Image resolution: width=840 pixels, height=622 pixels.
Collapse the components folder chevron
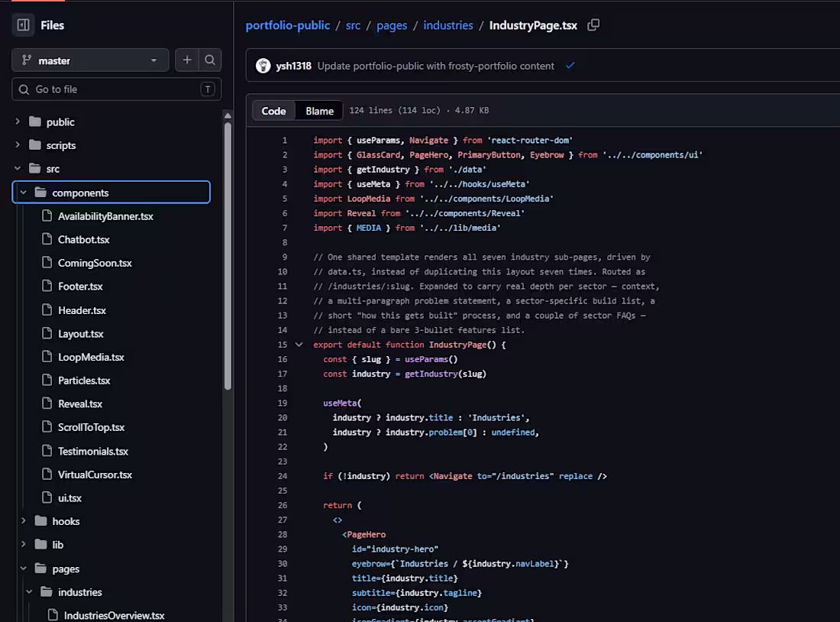[24, 193]
